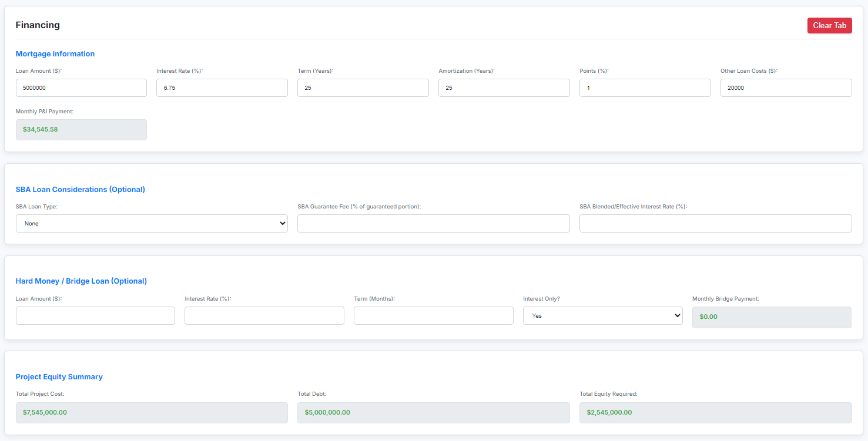This screenshot has height=441, width=868.
Task: Click the Total Equity Required label
Action: (608, 394)
